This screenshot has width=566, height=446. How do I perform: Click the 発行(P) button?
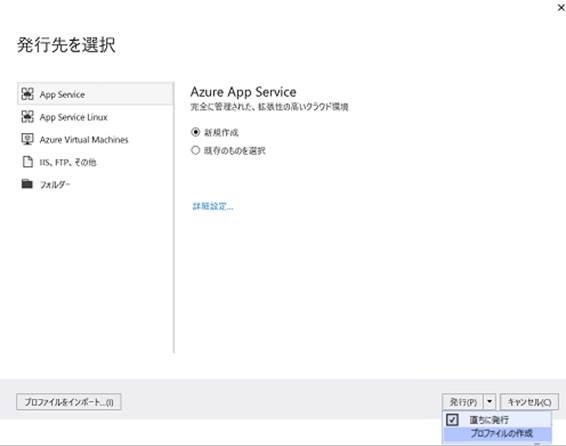[x=463, y=402]
